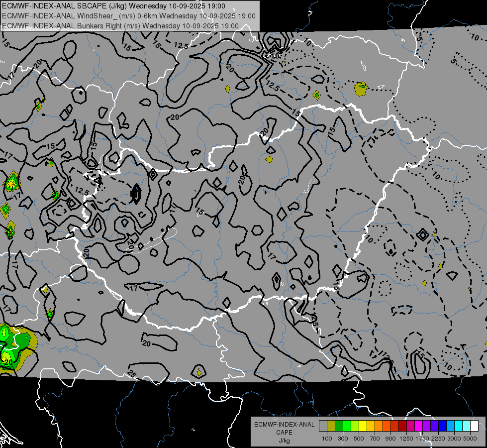Viewport: 487px width, 448px height.
Task: Click the 100 legend scale value
Action: click(327, 439)
